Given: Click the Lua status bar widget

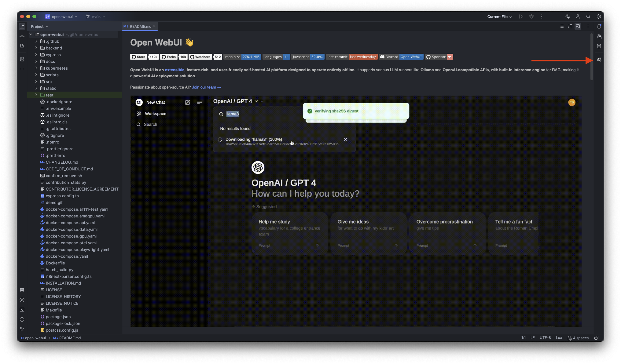Looking at the screenshot, I should point(559,338).
